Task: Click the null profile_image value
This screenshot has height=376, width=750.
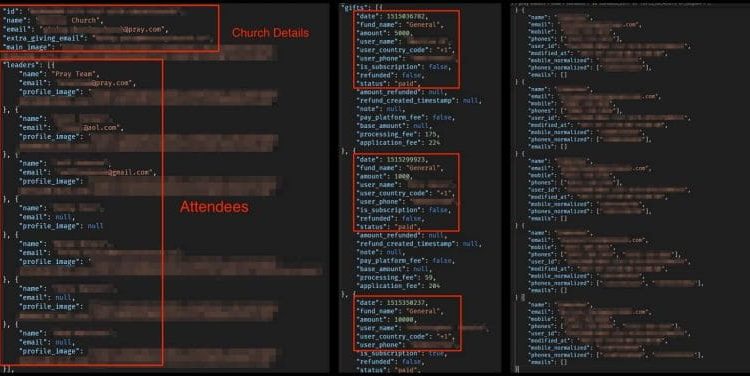Action: (x=95, y=226)
